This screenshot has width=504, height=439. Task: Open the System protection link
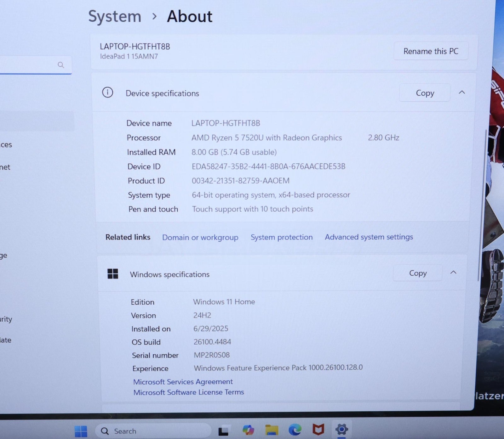(282, 237)
